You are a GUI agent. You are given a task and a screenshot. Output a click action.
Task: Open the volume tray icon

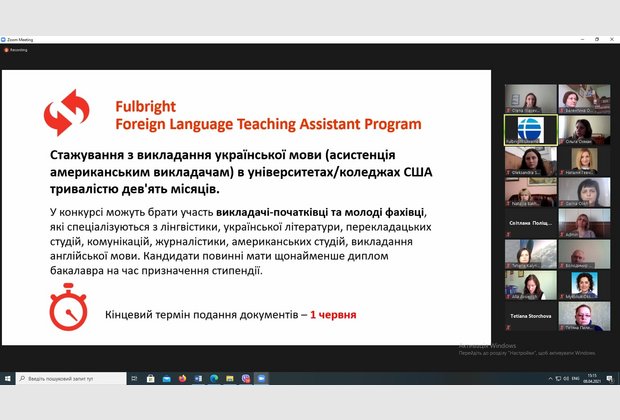tap(566, 378)
